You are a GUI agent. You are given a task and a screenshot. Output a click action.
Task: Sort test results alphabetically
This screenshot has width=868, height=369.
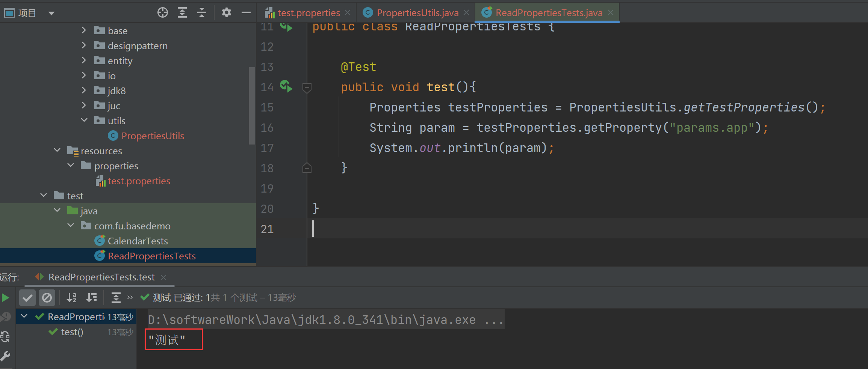71,297
